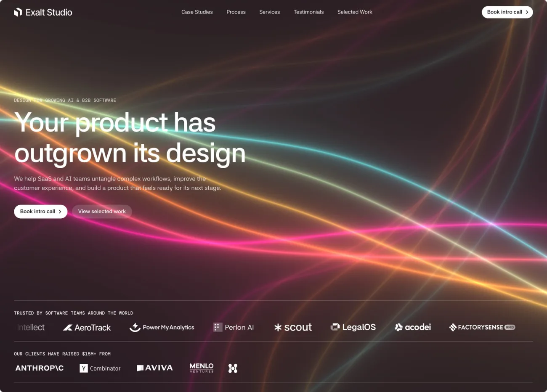Open Services in the top navigation

click(270, 12)
